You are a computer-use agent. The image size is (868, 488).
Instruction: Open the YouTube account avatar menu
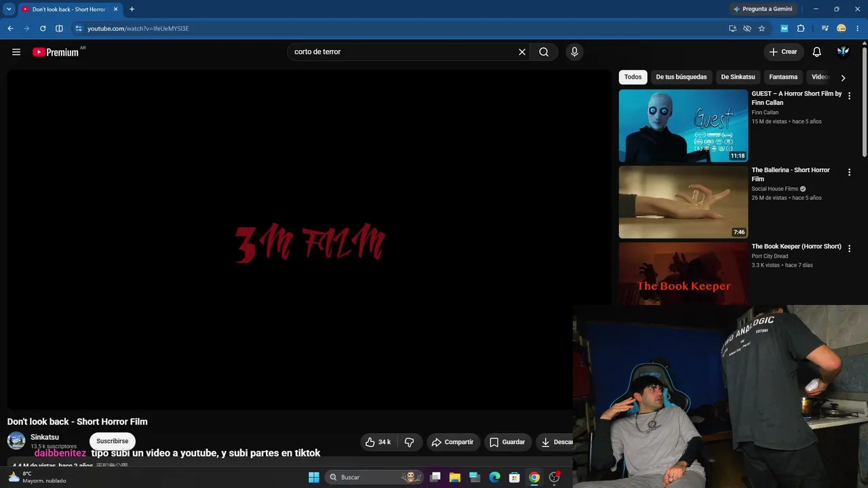[843, 52]
